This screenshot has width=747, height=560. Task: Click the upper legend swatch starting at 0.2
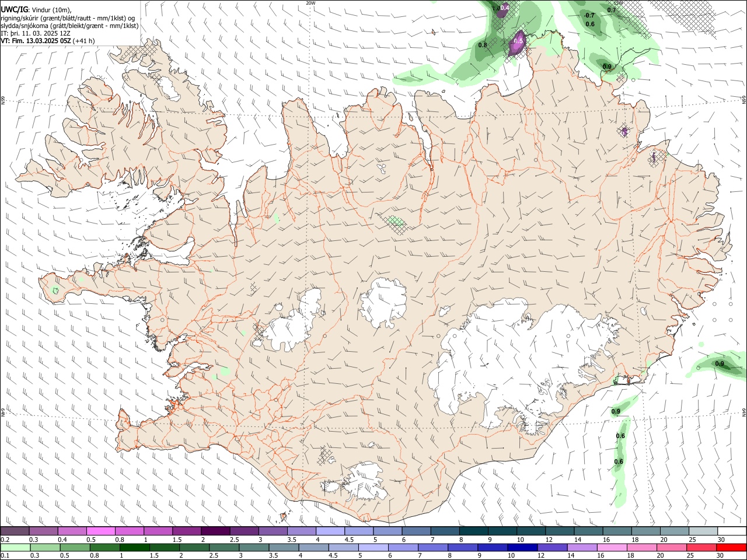(x=15, y=531)
